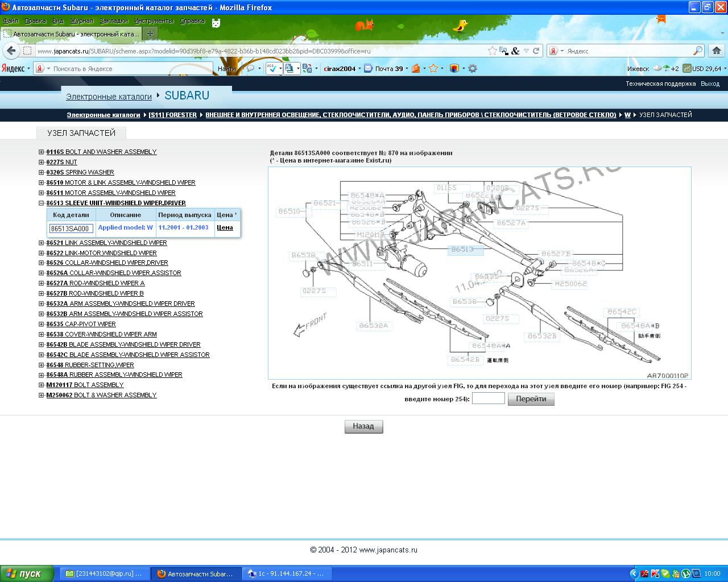This screenshot has height=582, width=728.
Task: Expand hidden system tray icons arrow
Action: click(x=634, y=573)
